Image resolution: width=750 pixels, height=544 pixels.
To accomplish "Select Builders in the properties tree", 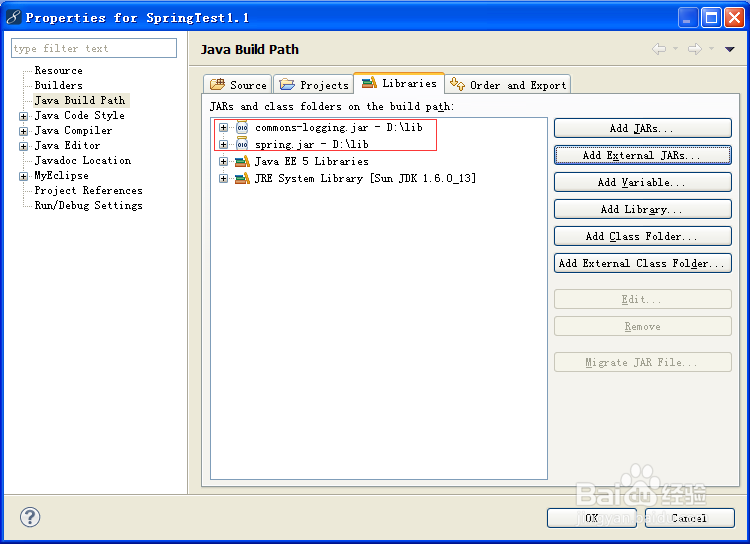I will point(58,85).
